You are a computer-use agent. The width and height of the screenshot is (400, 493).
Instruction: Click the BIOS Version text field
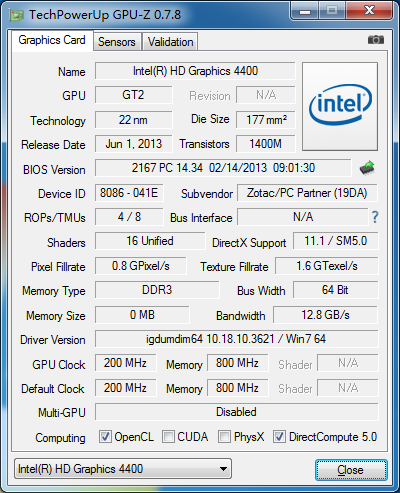point(223,168)
